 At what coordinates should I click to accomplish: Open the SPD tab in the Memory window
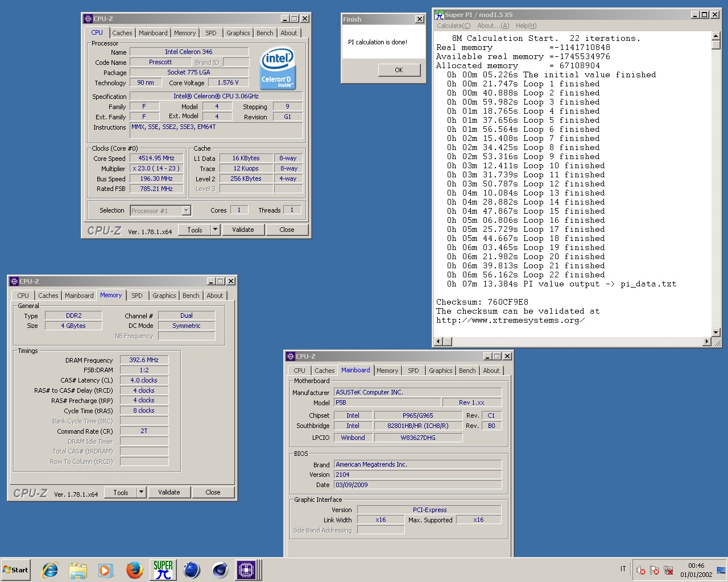137,296
